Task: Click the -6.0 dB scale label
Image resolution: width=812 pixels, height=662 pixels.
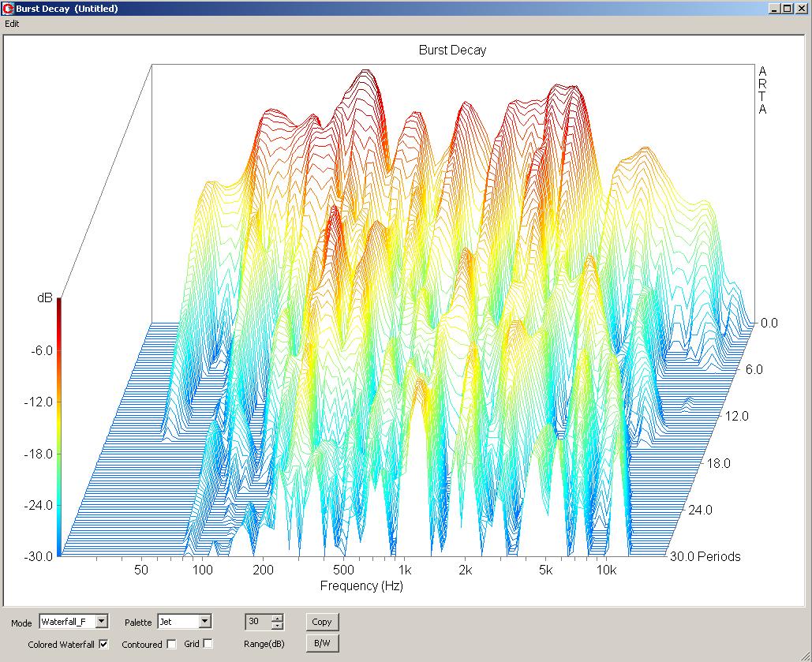Action: click(x=41, y=350)
